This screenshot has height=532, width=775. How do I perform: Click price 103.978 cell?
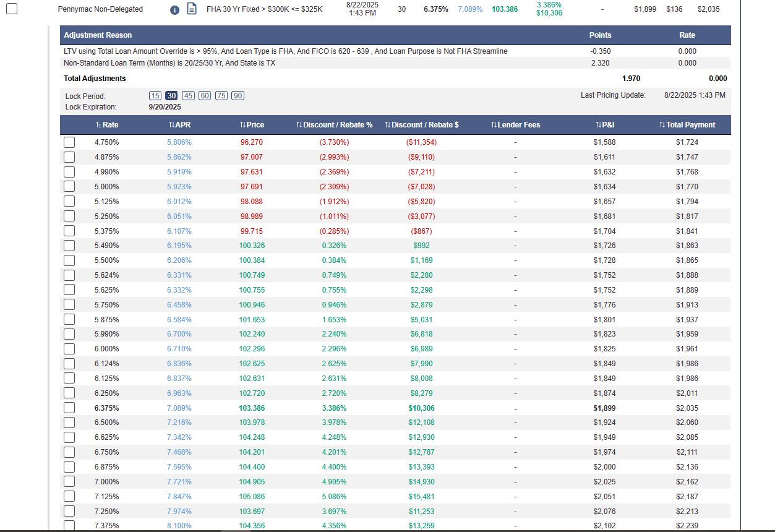click(x=252, y=423)
